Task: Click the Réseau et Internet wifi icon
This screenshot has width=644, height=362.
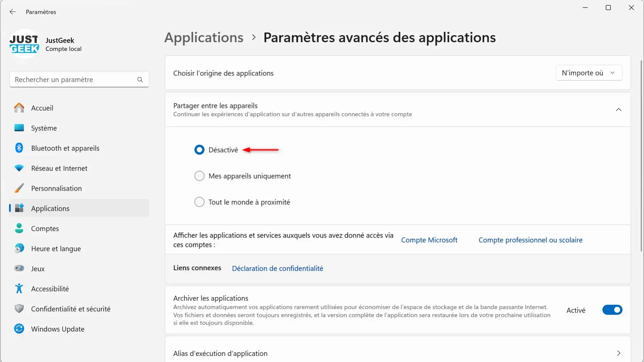Action: (x=19, y=168)
